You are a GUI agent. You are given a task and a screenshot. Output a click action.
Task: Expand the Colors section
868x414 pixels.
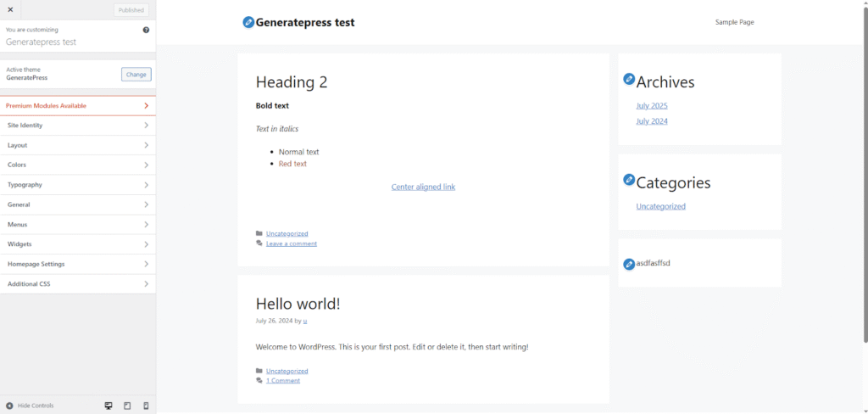(x=78, y=165)
